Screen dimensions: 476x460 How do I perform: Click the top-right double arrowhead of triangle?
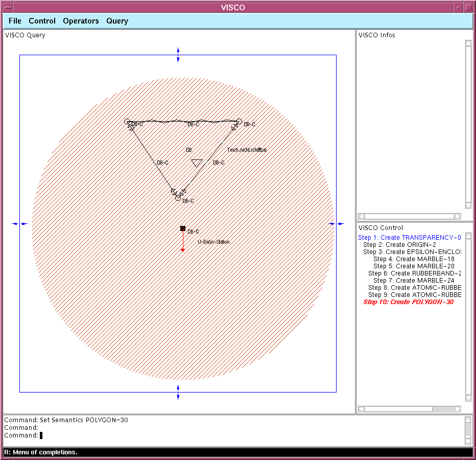[234, 127]
